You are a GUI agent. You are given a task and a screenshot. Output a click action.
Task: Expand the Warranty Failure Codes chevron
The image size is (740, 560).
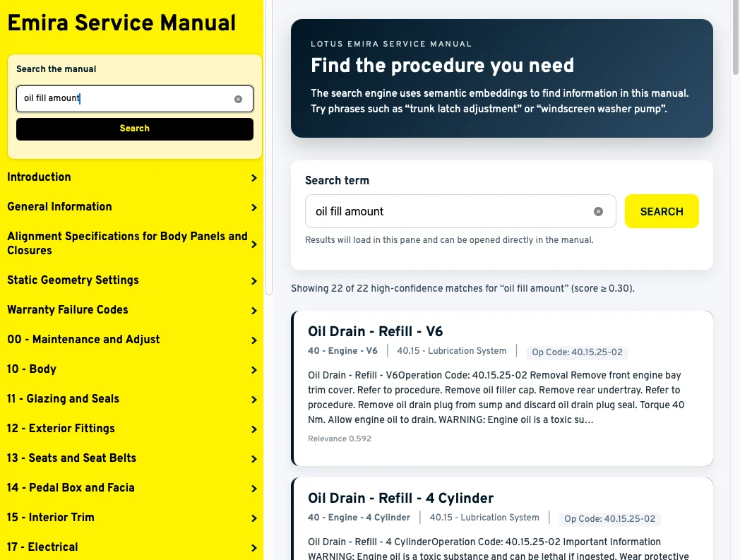253,311
